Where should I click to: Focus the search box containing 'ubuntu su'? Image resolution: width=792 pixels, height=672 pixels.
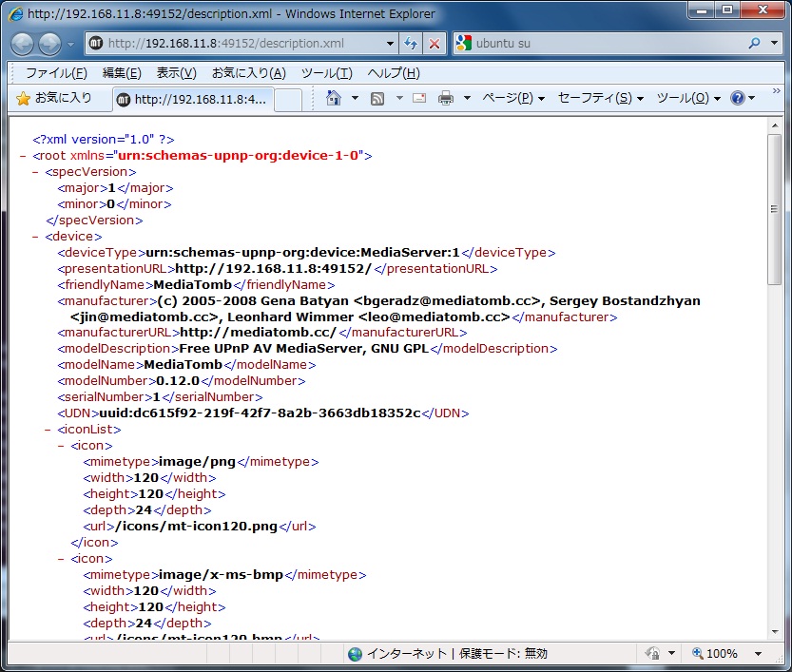pyautogui.click(x=608, y=44)
